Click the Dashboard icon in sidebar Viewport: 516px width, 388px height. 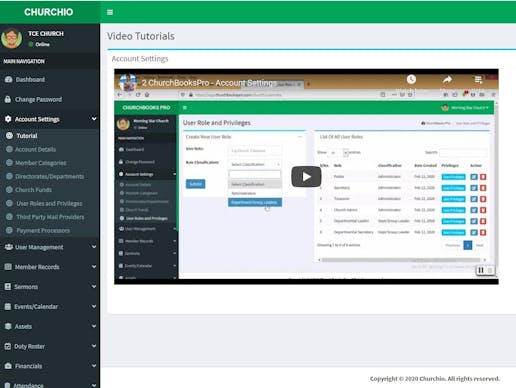point(9,79)
